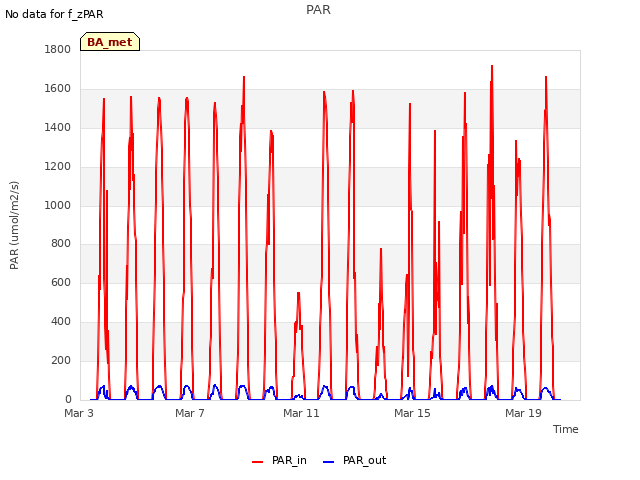This screenshot has height=480, width=640.
Task: Click the 1200 y-axis label
Action: point(58,167)
